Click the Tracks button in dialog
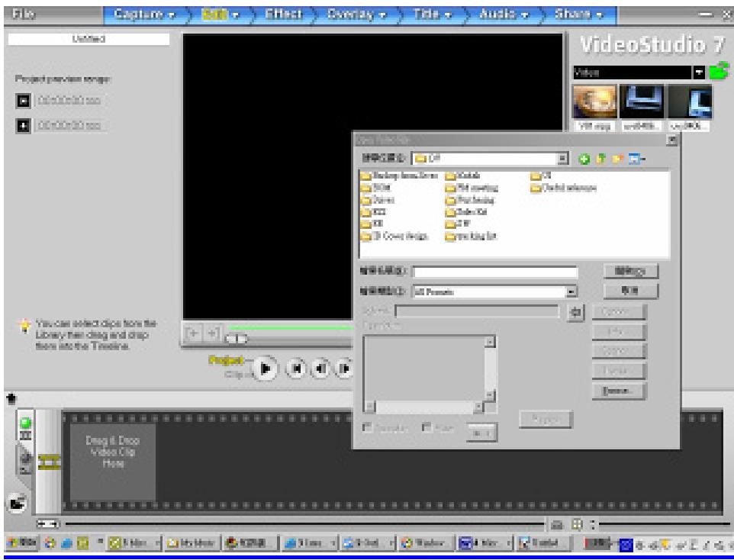 pyautogui.click(x=619, y=371)
